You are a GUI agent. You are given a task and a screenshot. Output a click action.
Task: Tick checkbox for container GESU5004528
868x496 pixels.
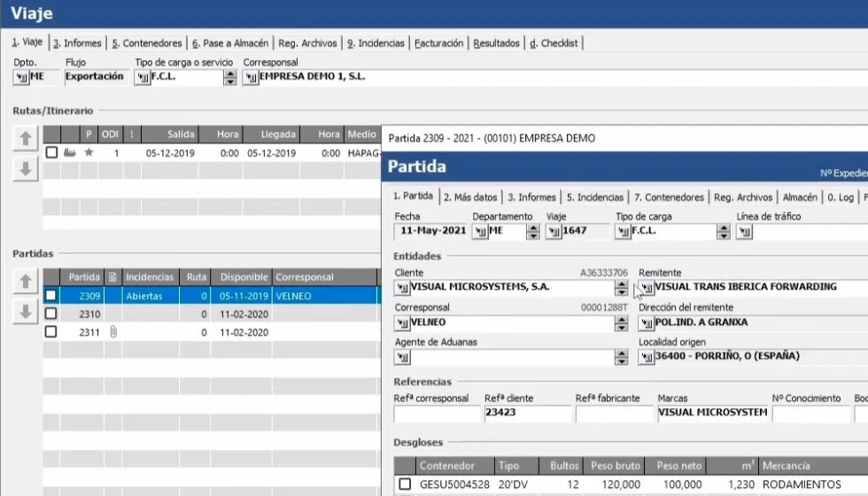[406, 484]
